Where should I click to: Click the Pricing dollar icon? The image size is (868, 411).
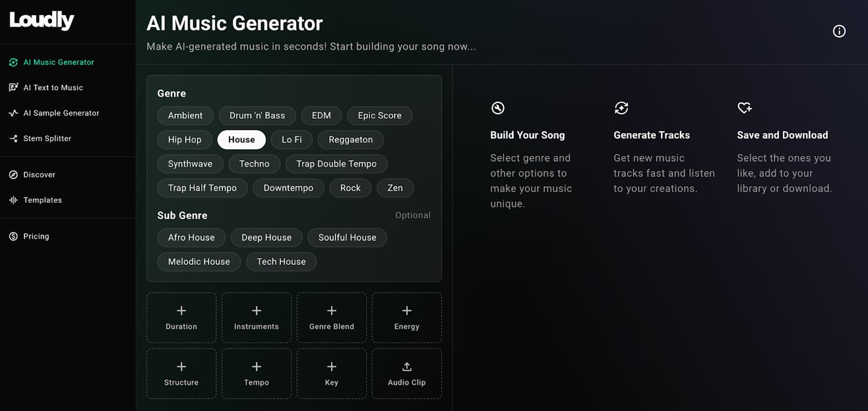pyautogui.click(x=14, y=236)
